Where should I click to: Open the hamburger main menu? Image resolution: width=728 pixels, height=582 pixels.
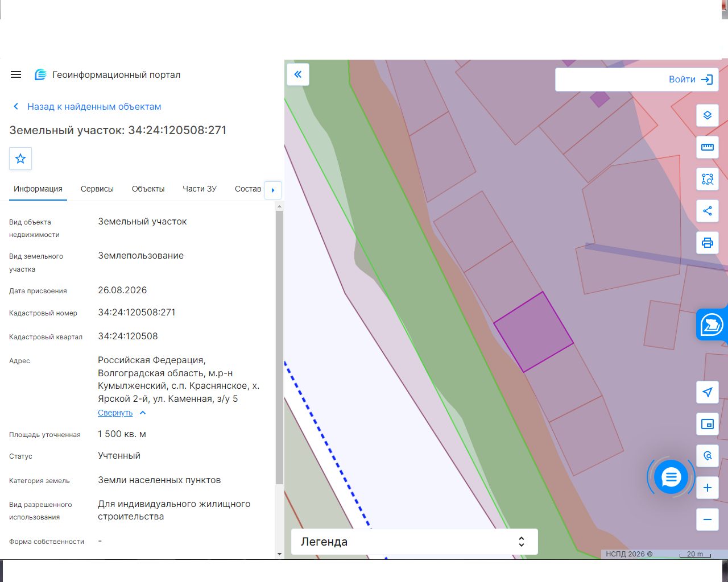coord(16,74)
